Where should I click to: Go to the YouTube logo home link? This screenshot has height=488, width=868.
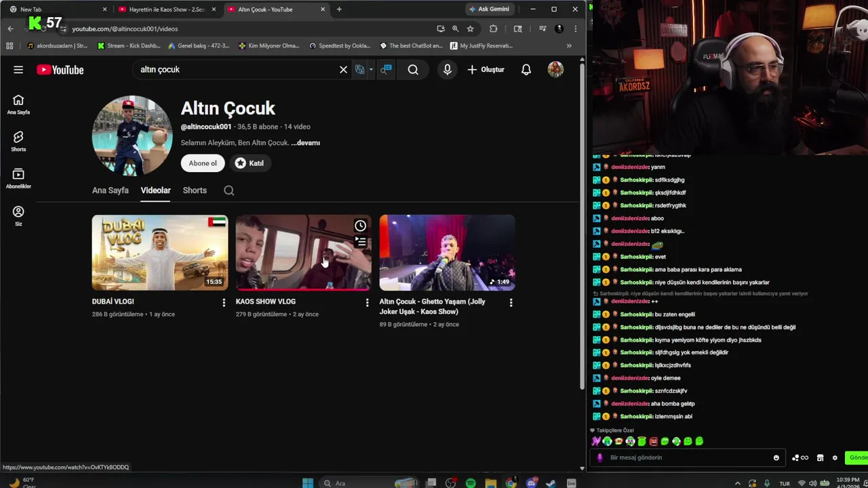(x=60, y=70)
